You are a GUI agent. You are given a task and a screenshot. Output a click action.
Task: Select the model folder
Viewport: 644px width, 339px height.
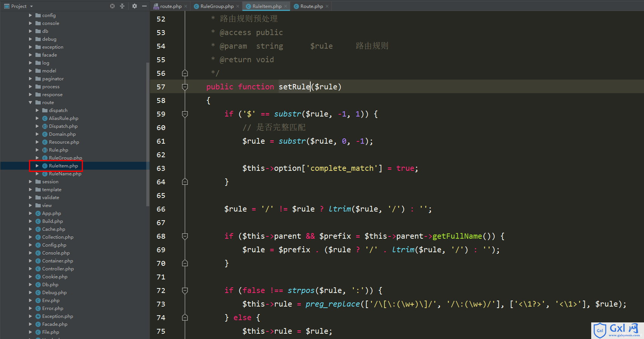click(x=49, y=71)
